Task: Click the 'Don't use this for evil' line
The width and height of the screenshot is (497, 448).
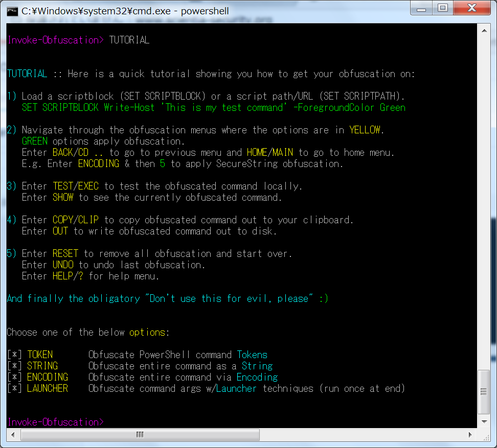Action: [x=168, y=298]
